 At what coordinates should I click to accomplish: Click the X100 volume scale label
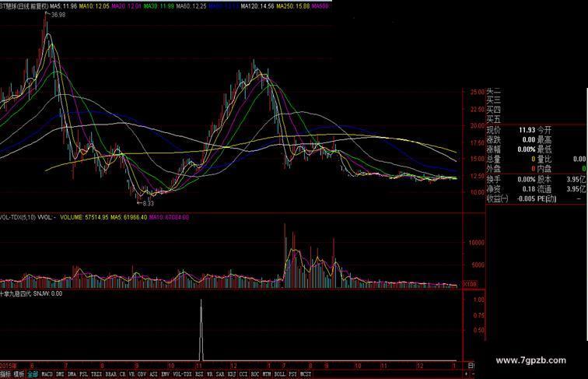pos(471,284)
